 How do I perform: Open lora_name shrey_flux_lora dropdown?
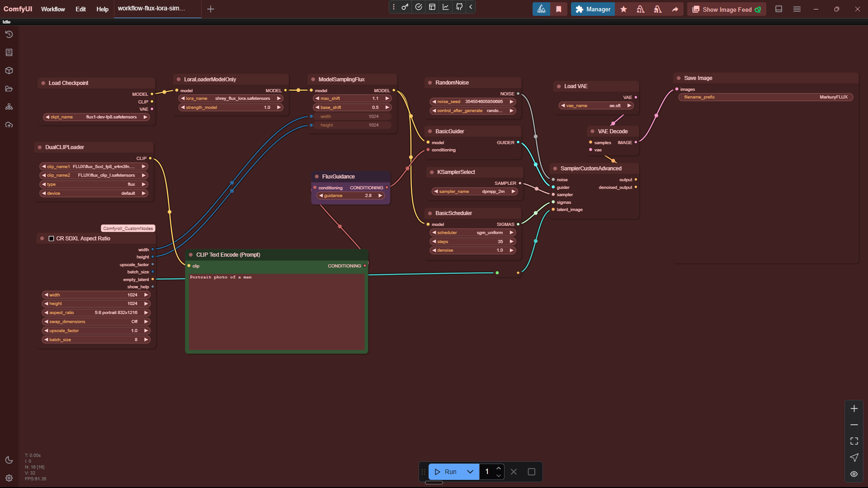click(x=231, y=99)
